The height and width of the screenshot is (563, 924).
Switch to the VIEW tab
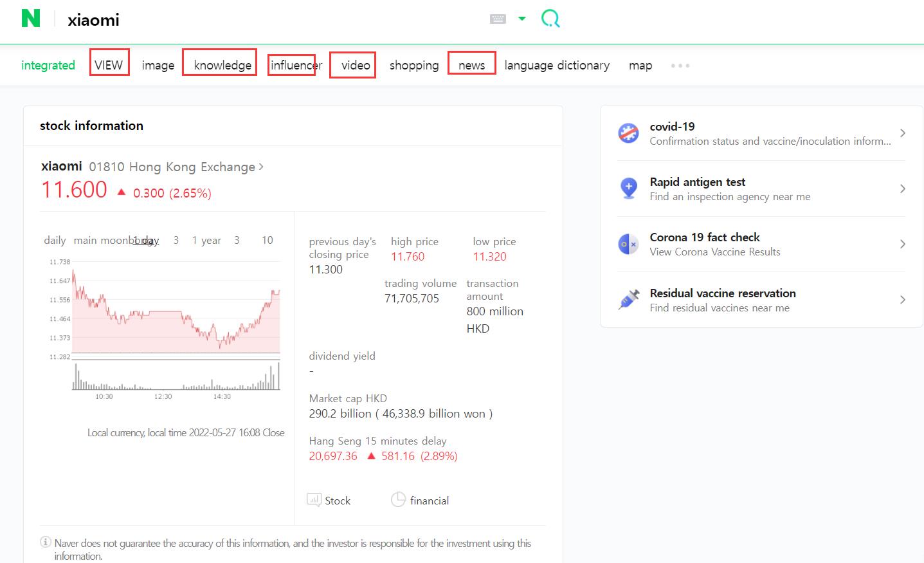click(x=109, y=65)
